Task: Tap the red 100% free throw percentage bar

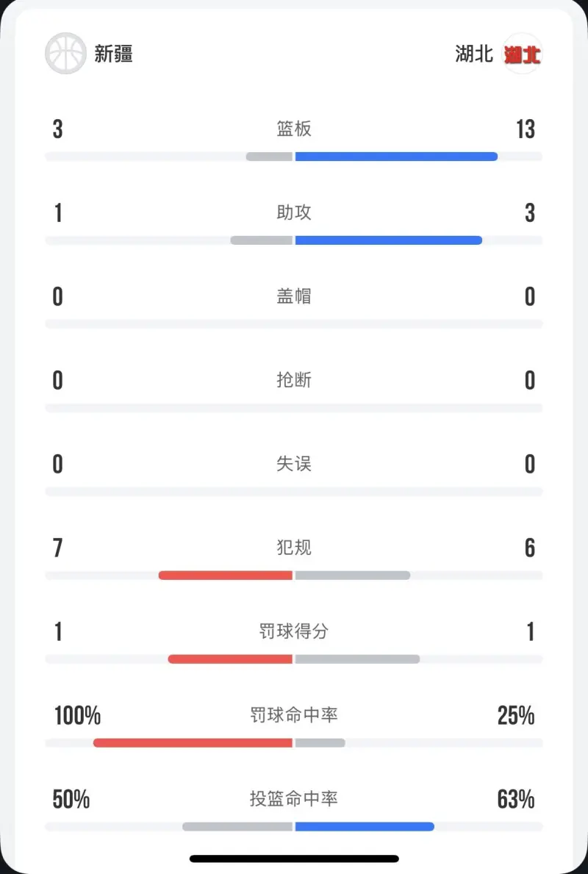Action: pyautogui.click(x=193, y=742)
